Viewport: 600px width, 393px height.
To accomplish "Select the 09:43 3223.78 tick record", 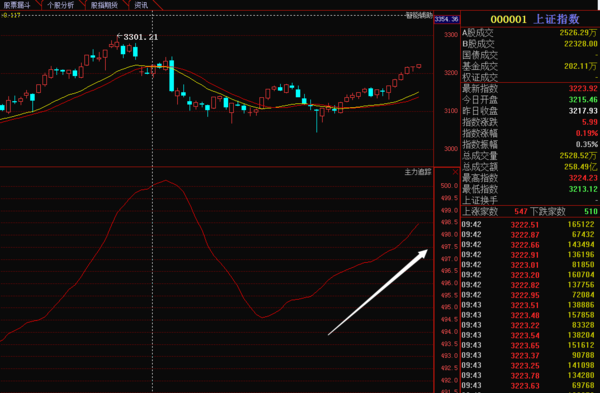I will 530,375.
